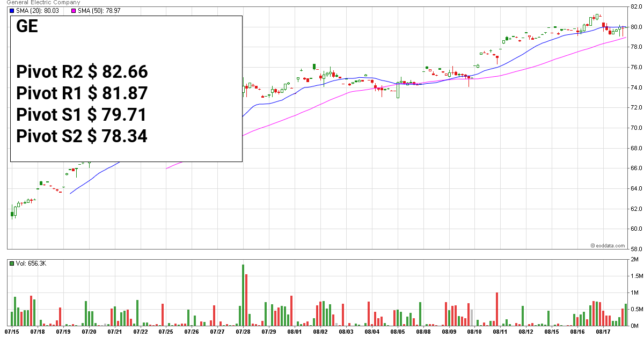The width and height of the screenshot is (644, 337).
Task: Click the Pivot S1 $ 79.71 line
Action: pos(82,115)
